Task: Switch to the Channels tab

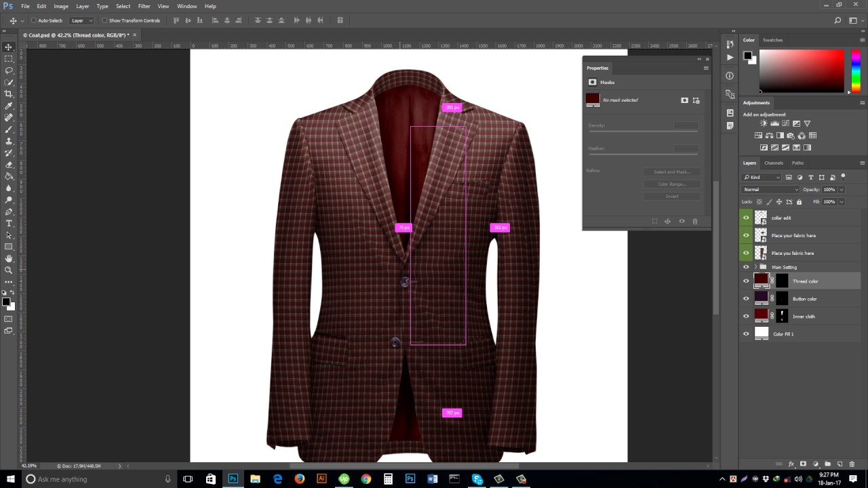Action: (x=774, y=163)
